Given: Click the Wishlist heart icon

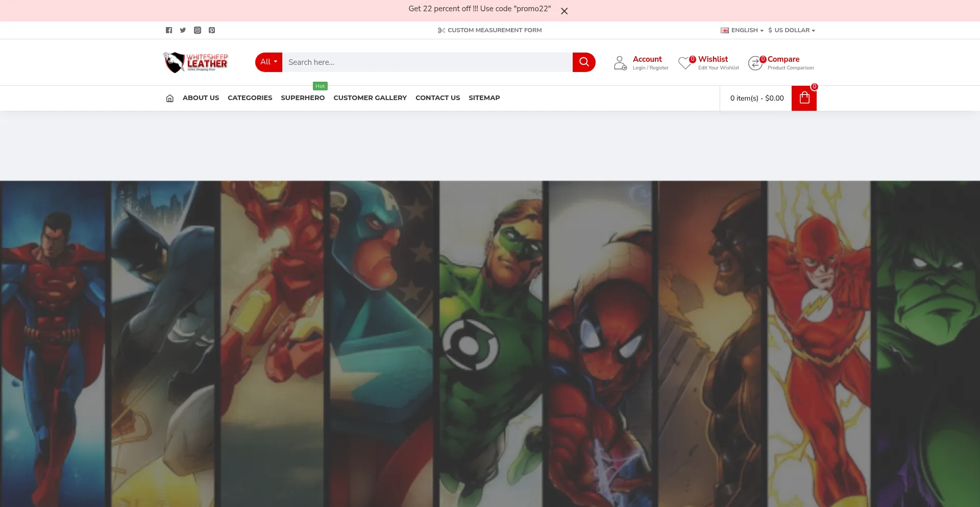Looking at the screenshot, I should point(685,63).
